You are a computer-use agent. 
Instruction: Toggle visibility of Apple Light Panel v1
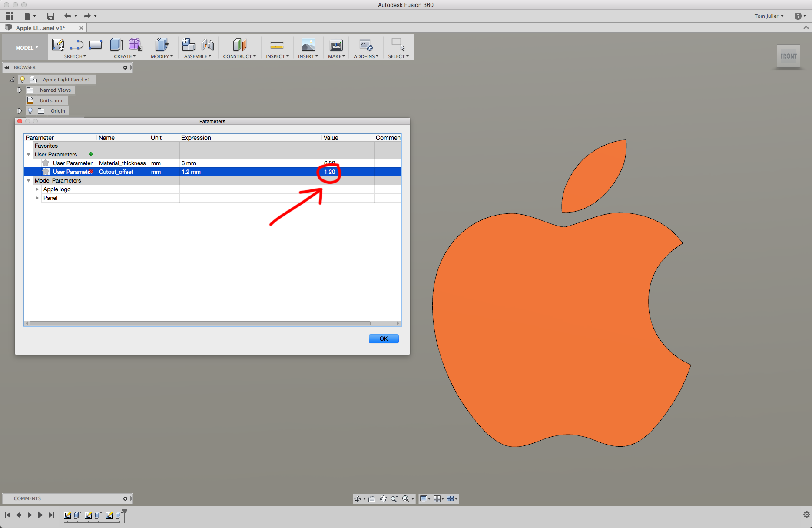(x=22, y=79)
